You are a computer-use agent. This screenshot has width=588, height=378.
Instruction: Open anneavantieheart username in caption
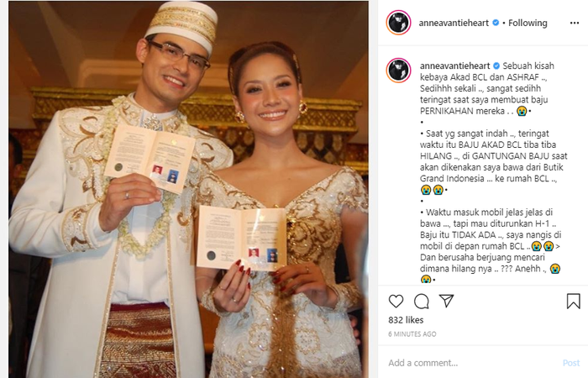pos(455,66)
